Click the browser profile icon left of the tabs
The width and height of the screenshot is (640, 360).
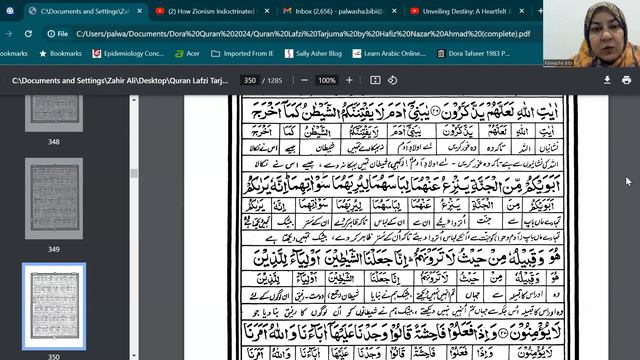[x=10, y=11]
